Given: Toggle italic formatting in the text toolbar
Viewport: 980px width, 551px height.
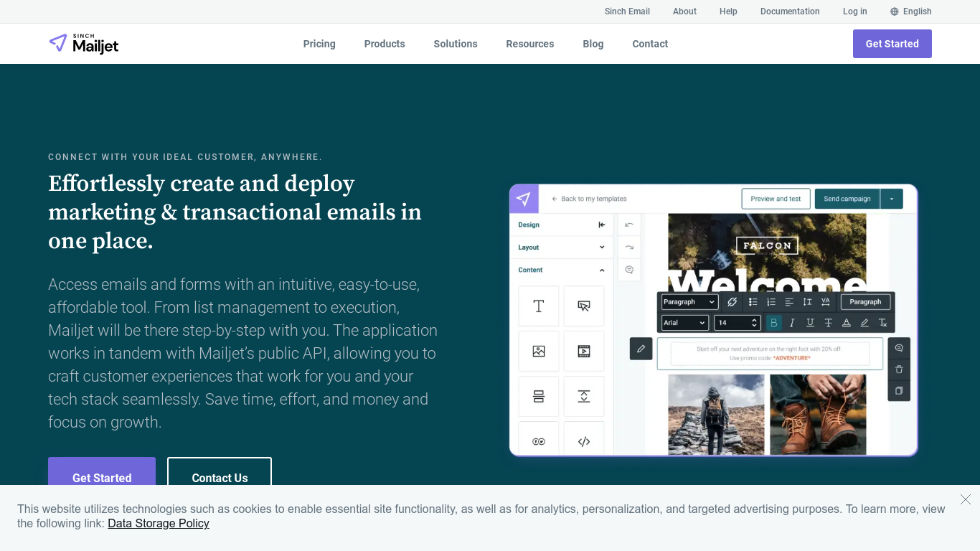Looking at the screenshot, I should (792, 323).
